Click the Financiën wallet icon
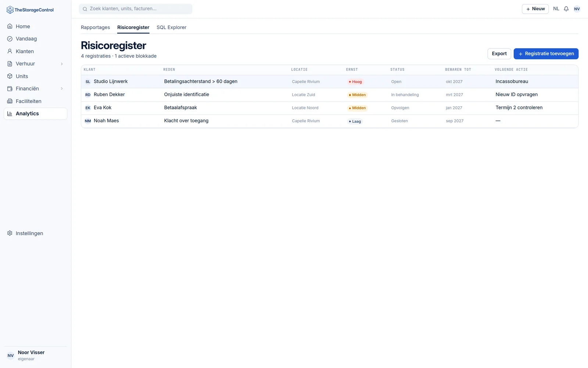This screenshot has width=588, height=368. pyautogui.click(x=10, y=89)
